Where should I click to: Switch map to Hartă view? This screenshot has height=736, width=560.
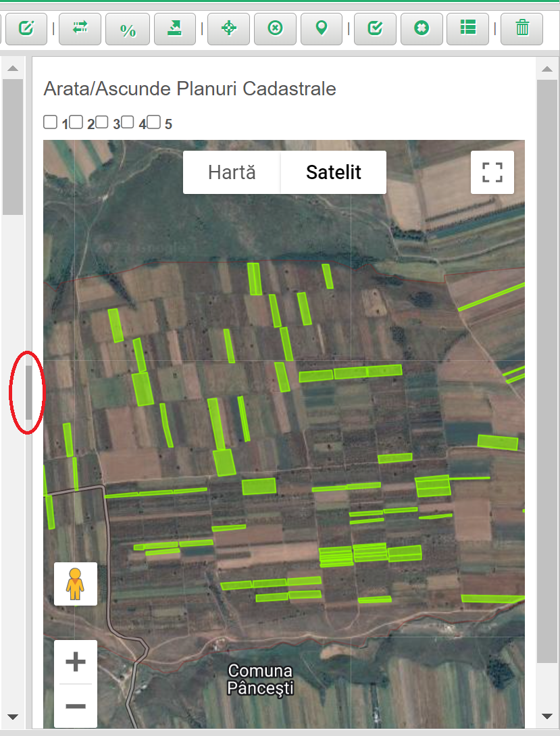[232, 172]
